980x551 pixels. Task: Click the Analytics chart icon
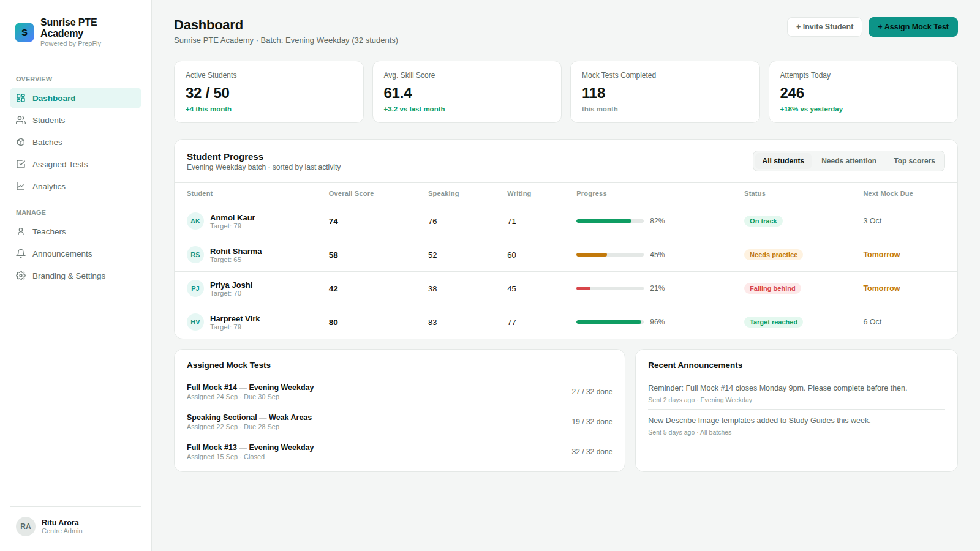pos(21,186)
